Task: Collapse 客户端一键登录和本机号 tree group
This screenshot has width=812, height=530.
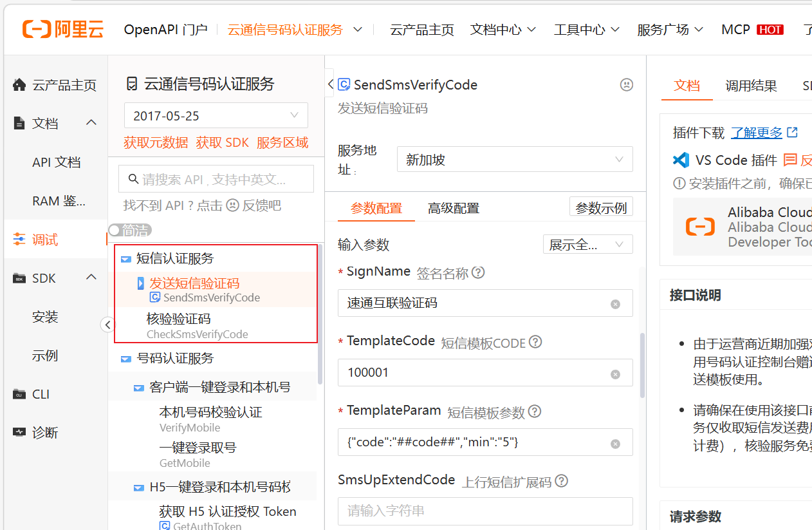Action: (138, 388)
